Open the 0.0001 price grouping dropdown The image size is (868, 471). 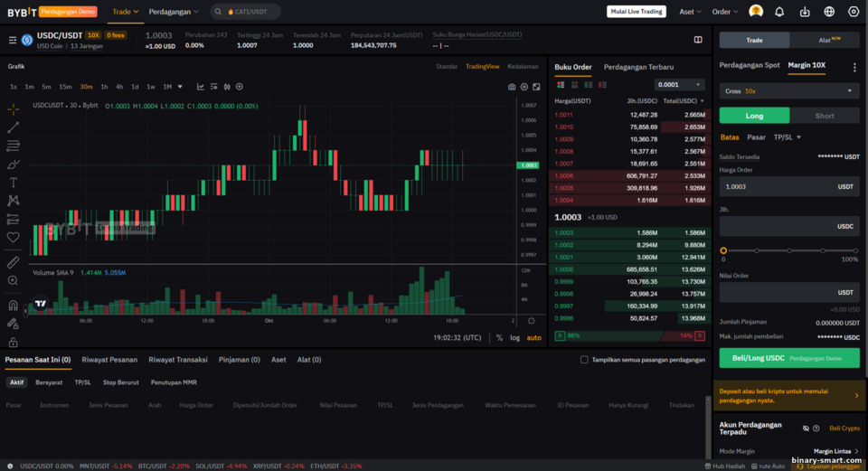679,85
